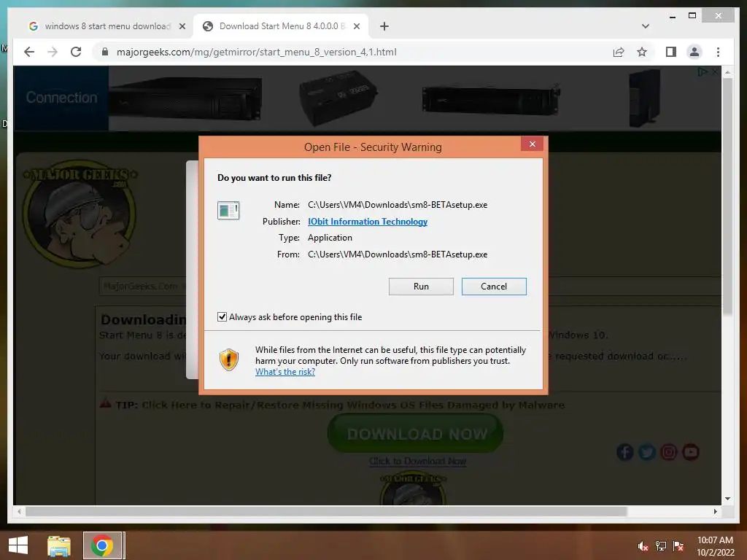747x560 pixels.
Task: Click the Connection banner ad
Action: (x=61, y=98)
